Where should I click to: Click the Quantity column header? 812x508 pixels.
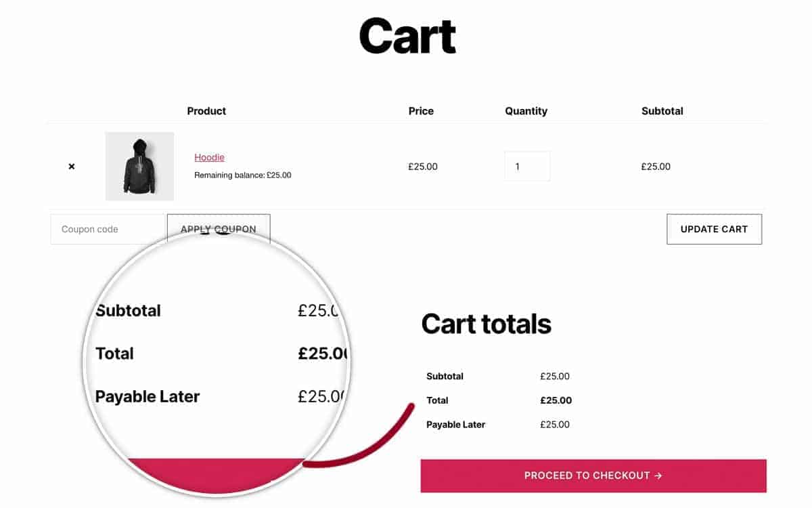coord(526,111)
